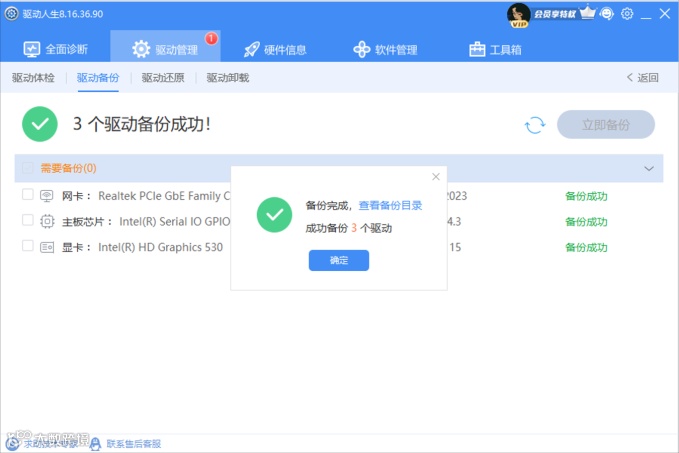679x453 pixels.
Task: Click 备份成功 status for 主板芯片 row
Action: pyautogui.click(x=586, y=222)
